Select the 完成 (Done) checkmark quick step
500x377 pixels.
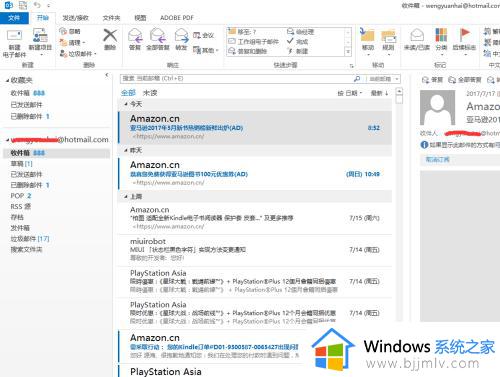point(298,42)
